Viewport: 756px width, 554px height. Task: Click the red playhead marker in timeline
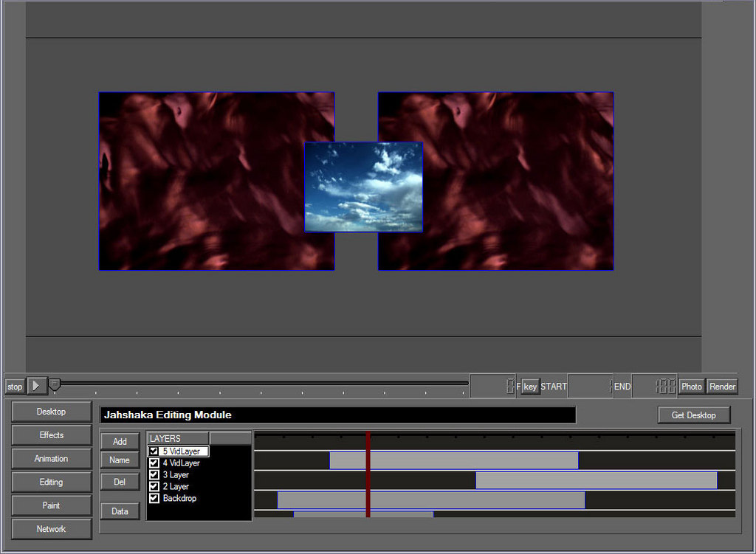(x=368, y=474)
